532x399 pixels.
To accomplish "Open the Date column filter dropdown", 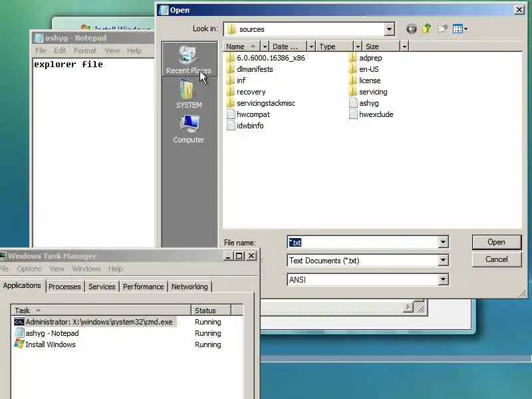I will pyautogui.click(x=311, y=46).
